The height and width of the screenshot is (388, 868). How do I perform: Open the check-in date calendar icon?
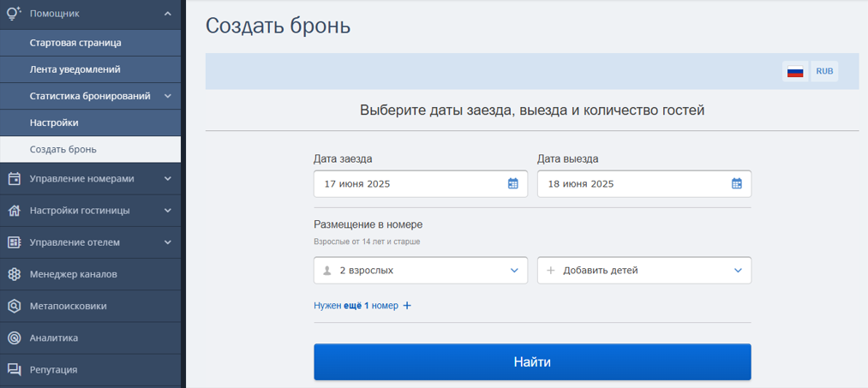(512, 184)
